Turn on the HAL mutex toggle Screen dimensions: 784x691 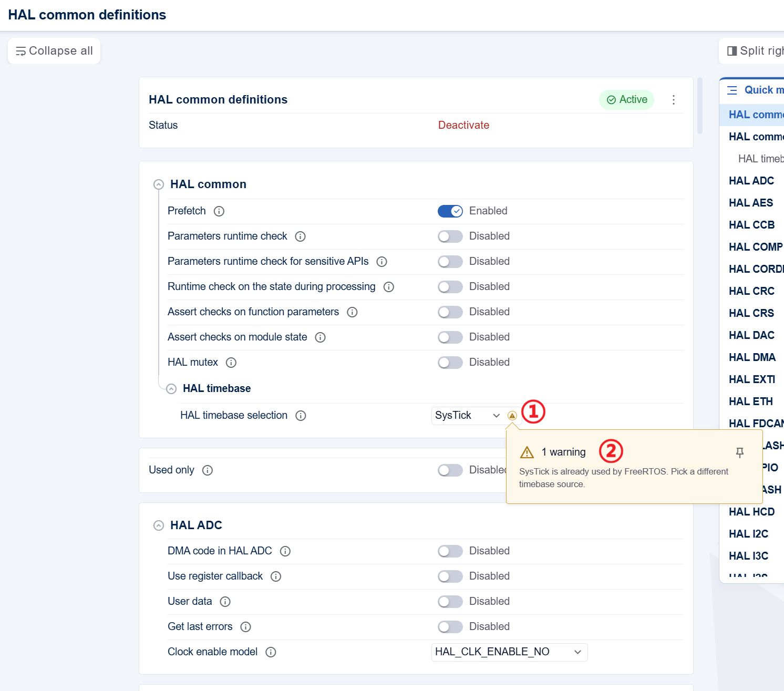point(450,363)
